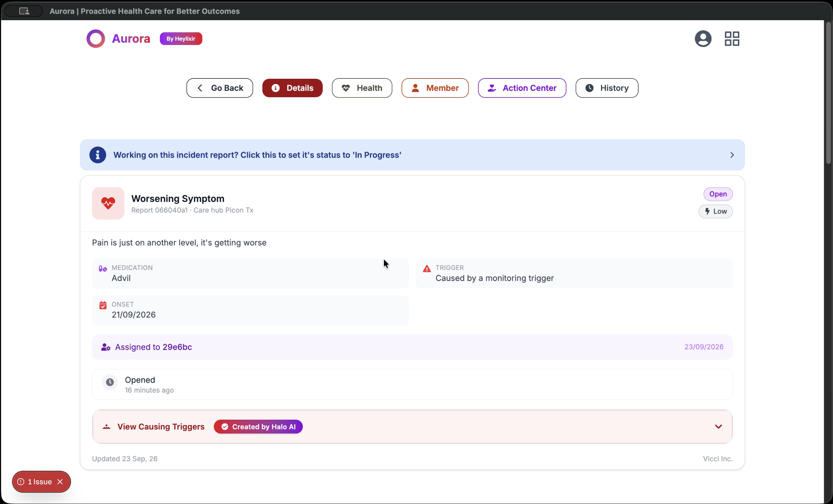Click the Vicci Inc. footer text
The width and height of the screenshot is (833, 504).
click(x=718, y=459)
